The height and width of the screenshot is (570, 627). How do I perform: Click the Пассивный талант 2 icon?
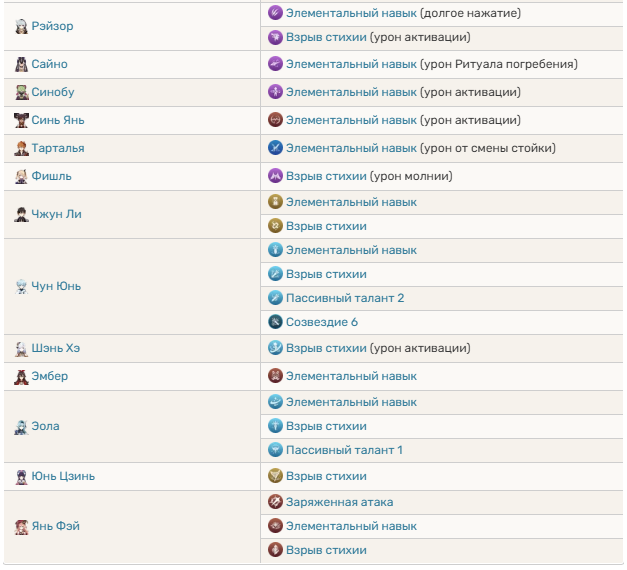275,298
